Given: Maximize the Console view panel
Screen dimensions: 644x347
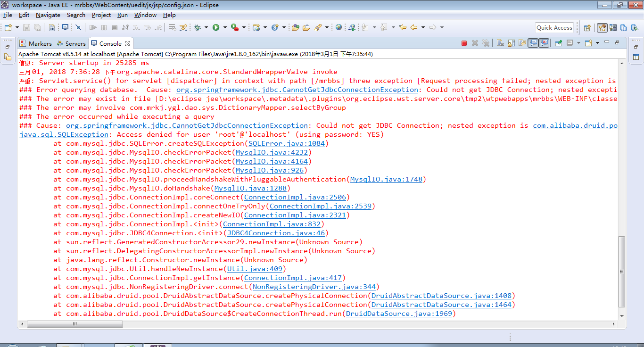Looking at the screenshot, I should [x=617, y=42].
